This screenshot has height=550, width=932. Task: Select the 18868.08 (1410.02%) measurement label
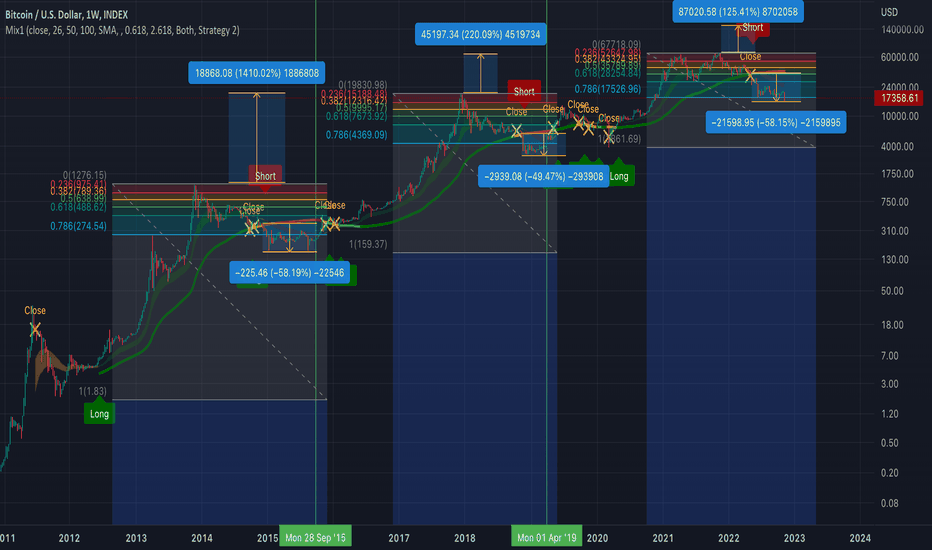pyautogui.click(x=257, y=73)
